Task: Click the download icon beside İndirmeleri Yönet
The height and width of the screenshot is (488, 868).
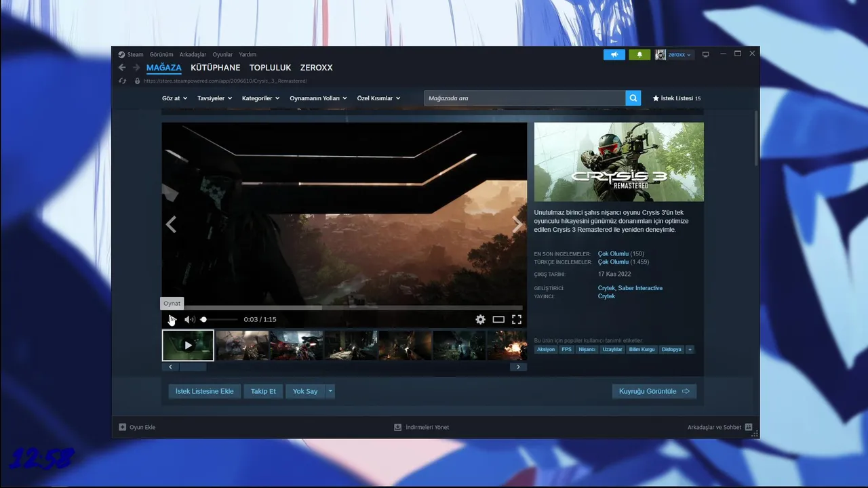Action: pos(398,427)
